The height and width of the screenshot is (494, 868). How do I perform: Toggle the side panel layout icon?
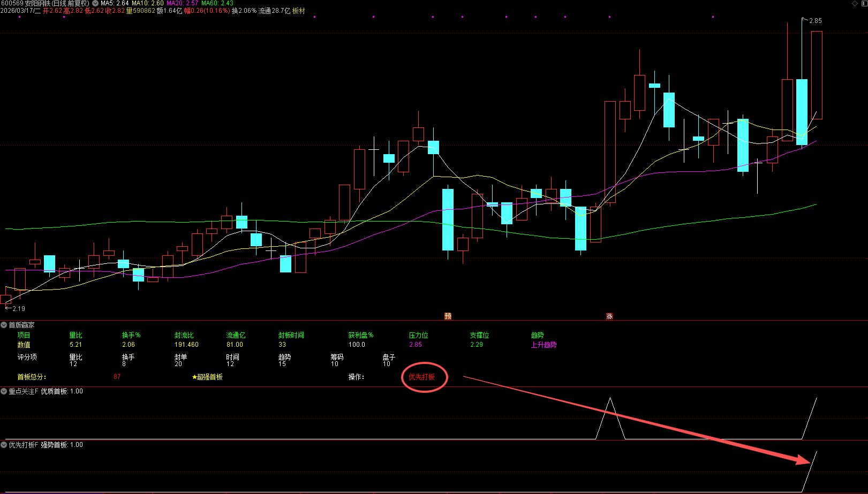863,3
